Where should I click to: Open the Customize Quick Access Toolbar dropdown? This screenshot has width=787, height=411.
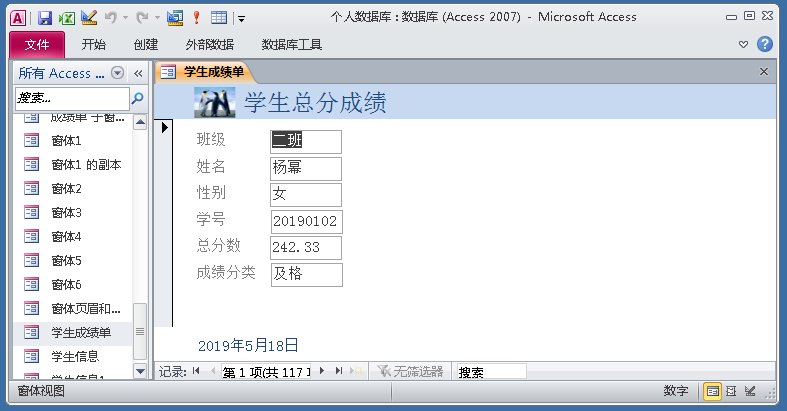pyautogui.click(x=241, y=19)
